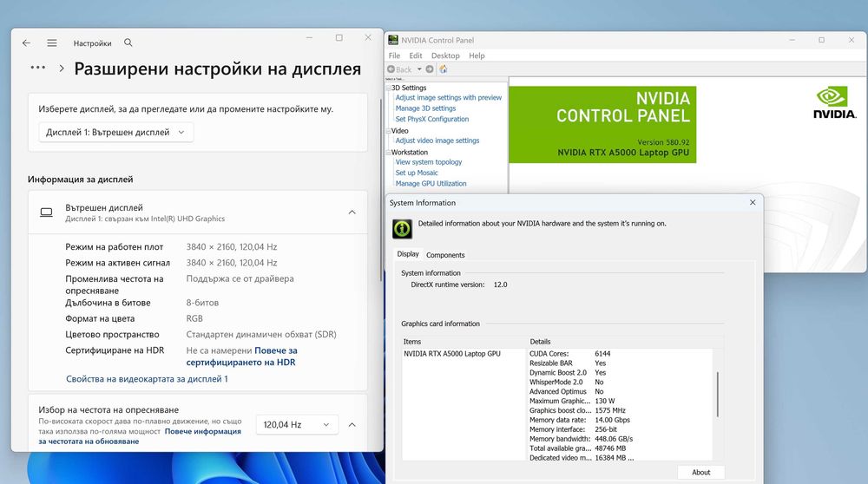Collapse the 3D Settings tree node
Image resolution: width=868 pixels, height=484 pixels.
[389, 88]
